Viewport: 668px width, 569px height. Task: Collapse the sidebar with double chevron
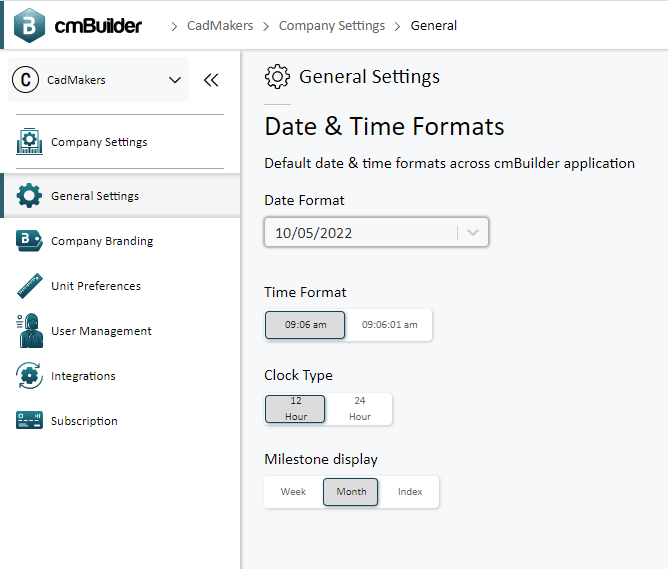click(x=211, y=80)
